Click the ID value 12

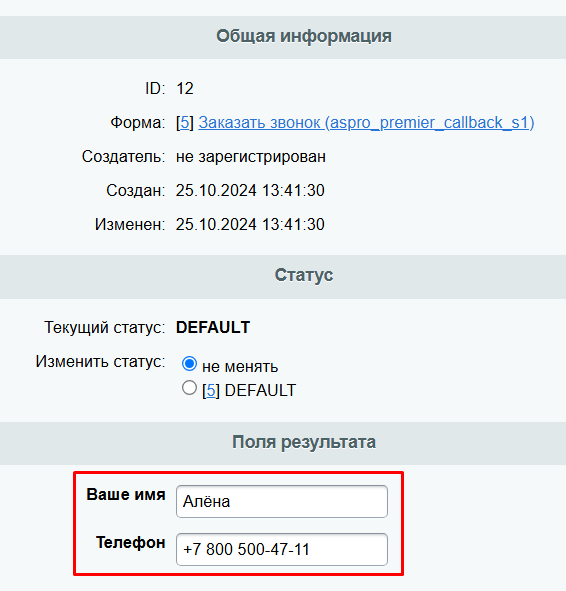click(185, 89)
